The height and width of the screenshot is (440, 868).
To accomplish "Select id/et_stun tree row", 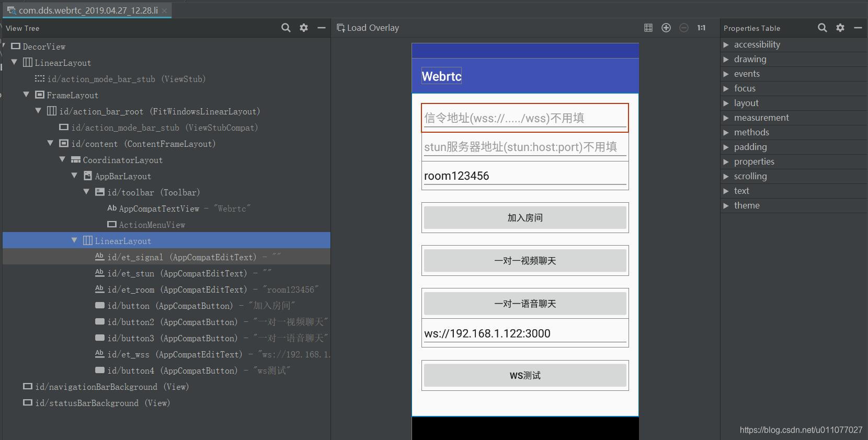I will point(166,273).
